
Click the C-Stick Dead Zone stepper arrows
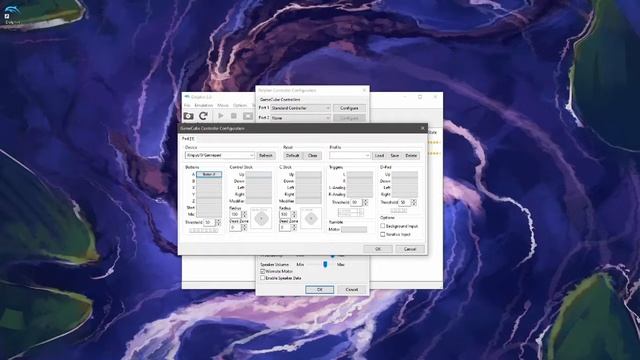coord(294,227)
